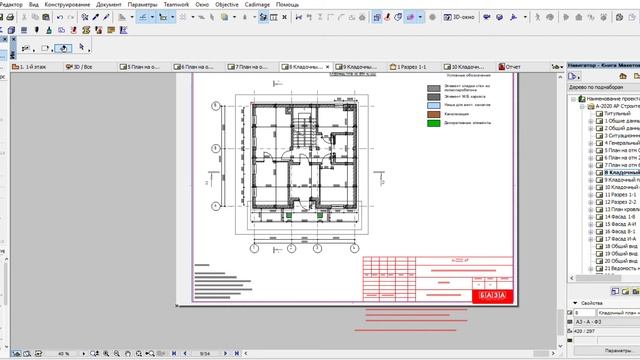
Task: Open the Teamwork menu
Action: pos(176,4)
